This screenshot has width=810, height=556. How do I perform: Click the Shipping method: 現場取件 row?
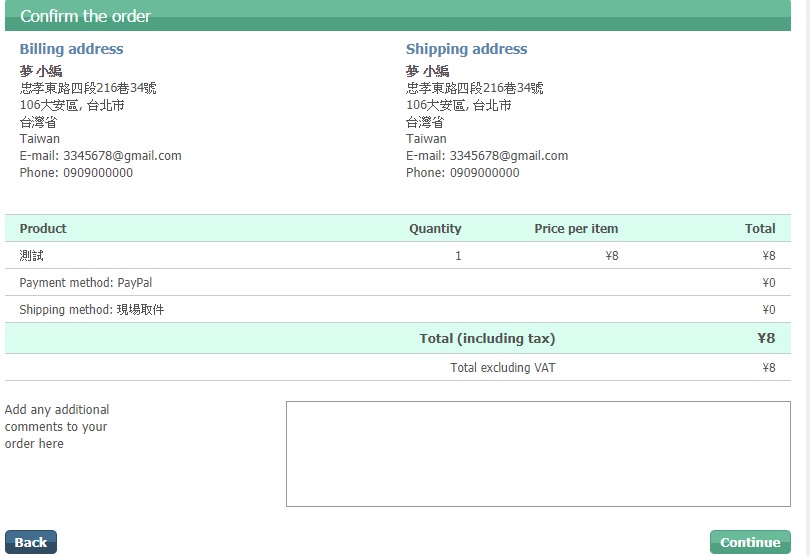coord(92,310)
